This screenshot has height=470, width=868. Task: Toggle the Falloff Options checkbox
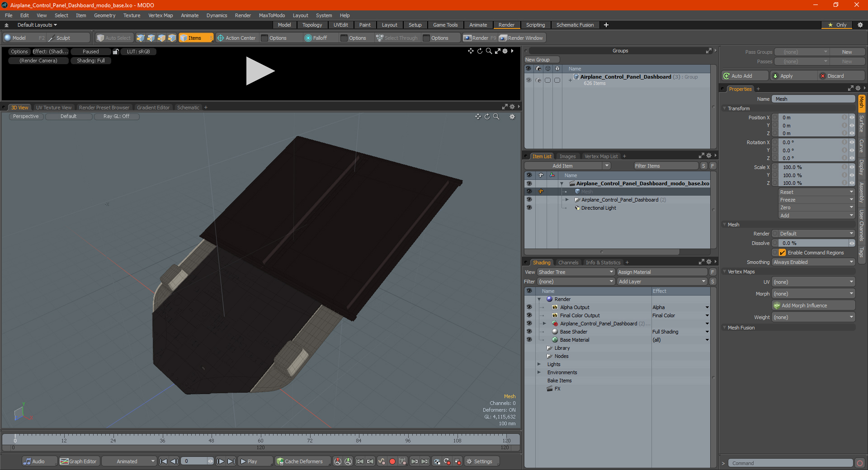[344, 38]
